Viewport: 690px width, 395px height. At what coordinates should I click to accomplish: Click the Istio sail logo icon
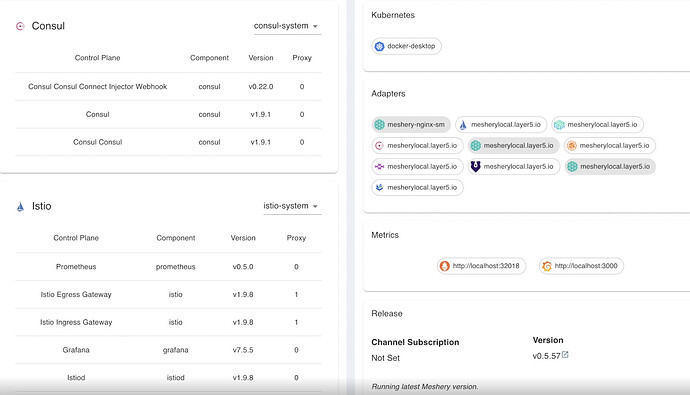[20, 206]
